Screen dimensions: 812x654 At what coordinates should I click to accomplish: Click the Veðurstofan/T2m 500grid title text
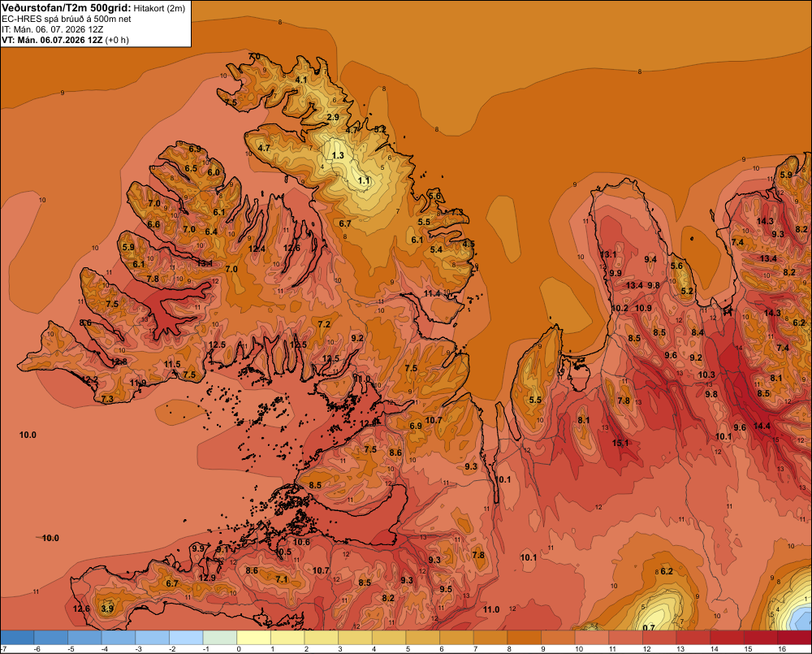[67, 8]
